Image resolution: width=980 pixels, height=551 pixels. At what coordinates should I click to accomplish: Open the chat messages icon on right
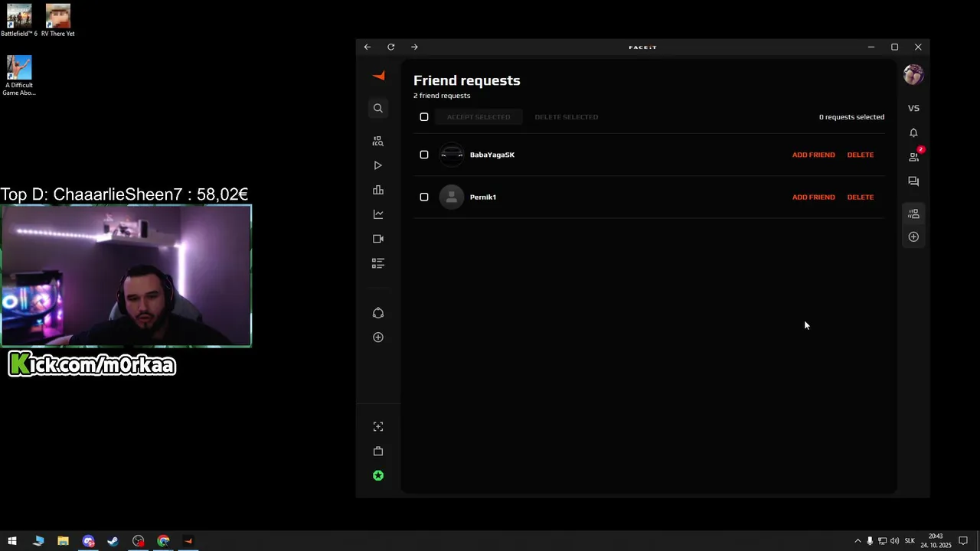(913, 182)
